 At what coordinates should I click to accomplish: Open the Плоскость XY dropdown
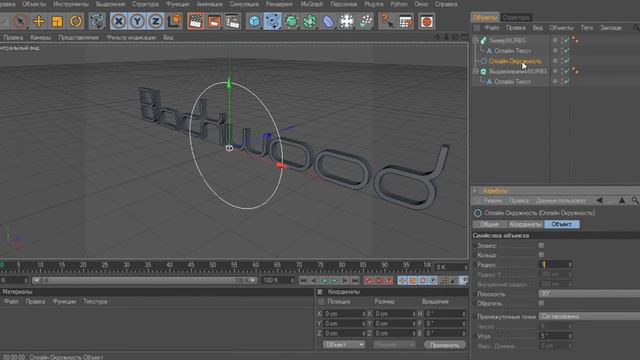pos(589,293)
